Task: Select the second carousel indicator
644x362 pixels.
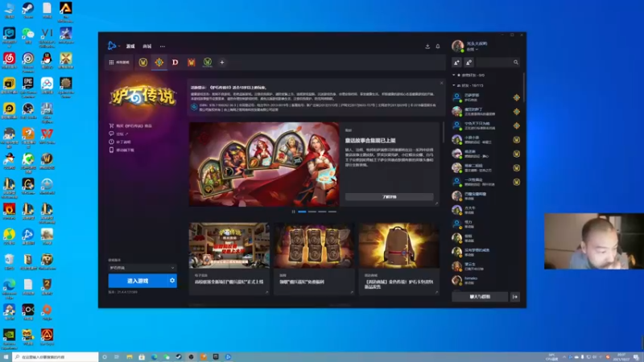Action: [x=312, y=212]
